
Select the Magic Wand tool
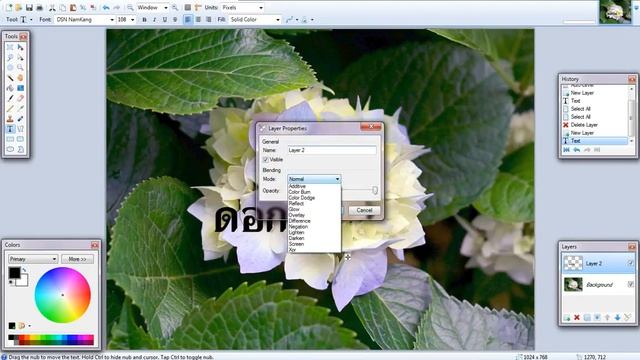pyautogui.click(x=10, y=78)
